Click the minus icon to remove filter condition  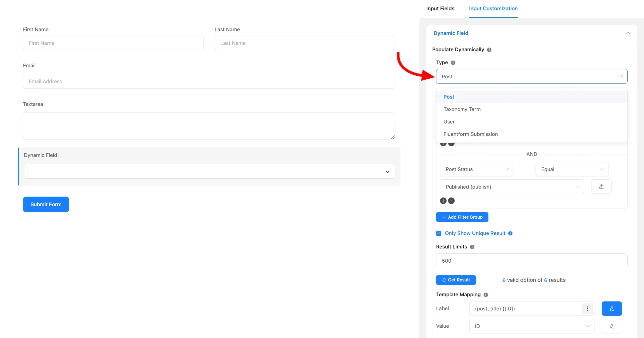[x=452, y=201]
